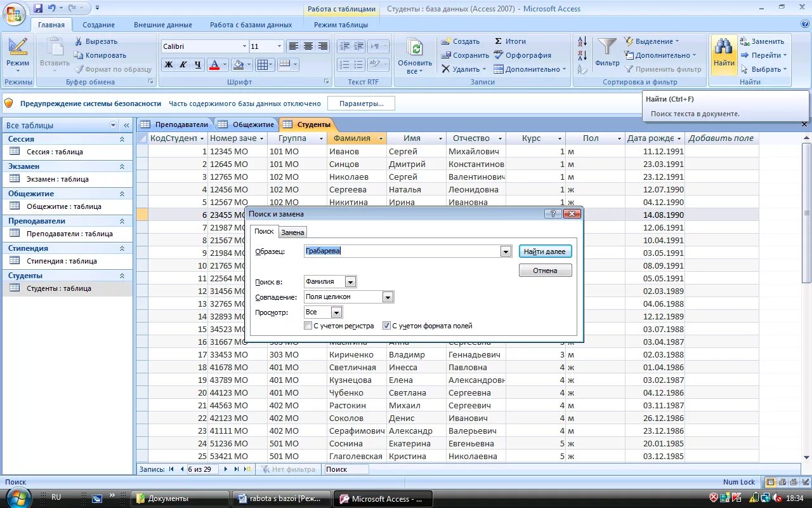Screen dimensions: 812x508
Task: Collapse the Сессия group in navigation pane
Action: (x=122, y=139)
